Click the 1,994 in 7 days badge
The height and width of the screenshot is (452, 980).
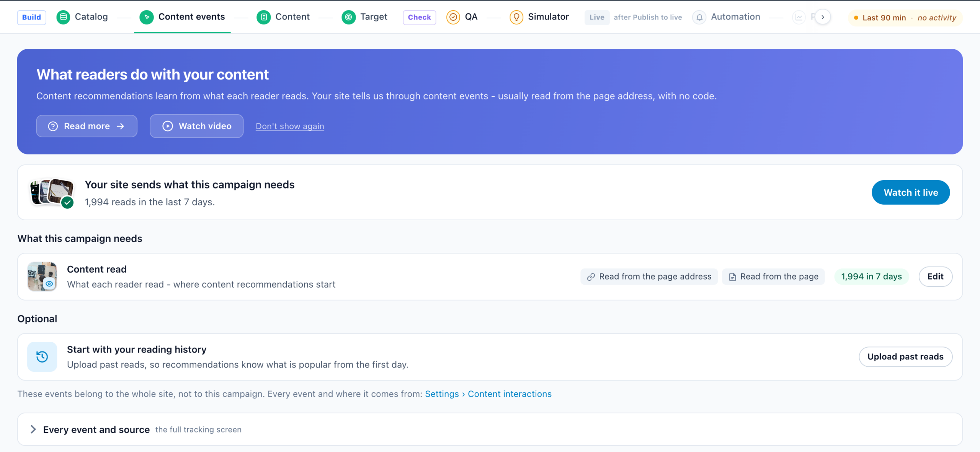pos(871,276)
